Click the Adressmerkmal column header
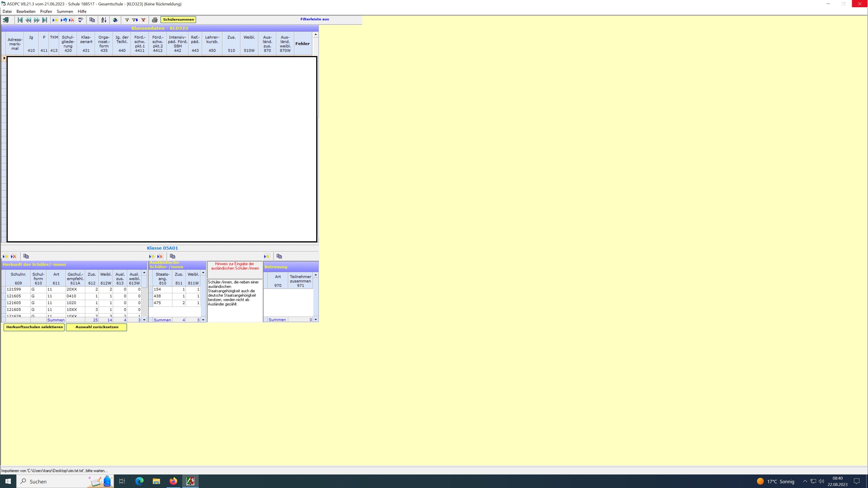 [x=15, y=44]
